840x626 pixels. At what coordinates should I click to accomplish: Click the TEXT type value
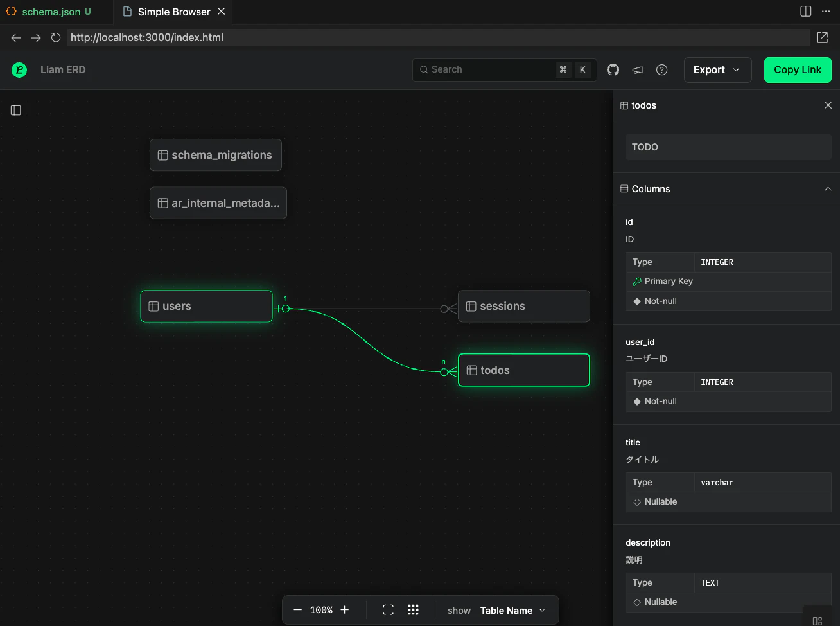pyautogui.click(x=710, y=583)
